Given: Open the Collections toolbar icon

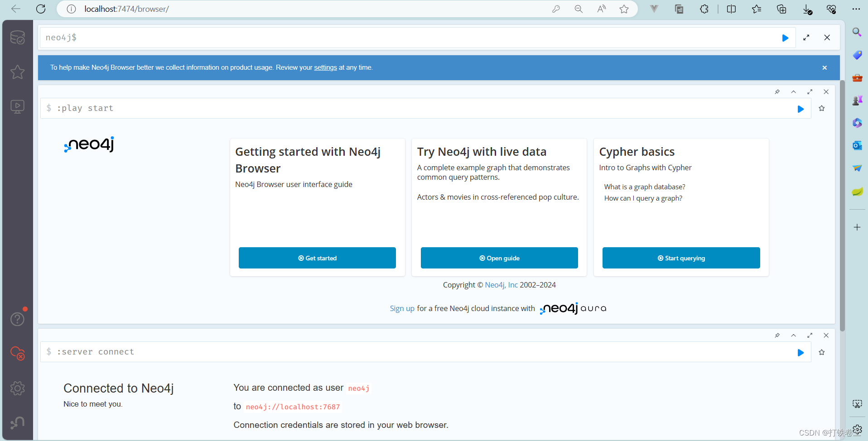Looking at the screenshot, I should point(781,9).
